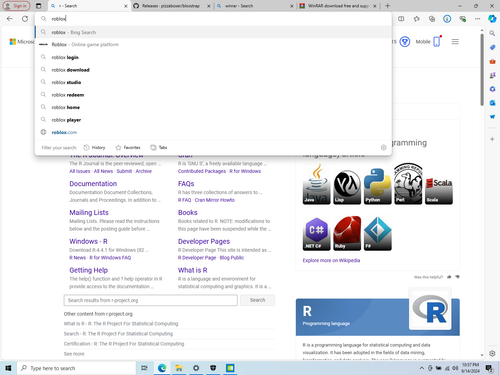Click the Refresh page icon

click(x=25, y=19)
